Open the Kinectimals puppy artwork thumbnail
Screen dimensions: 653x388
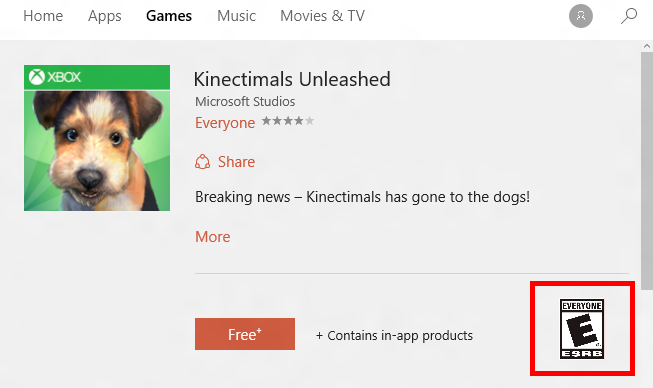click(97, 138)
